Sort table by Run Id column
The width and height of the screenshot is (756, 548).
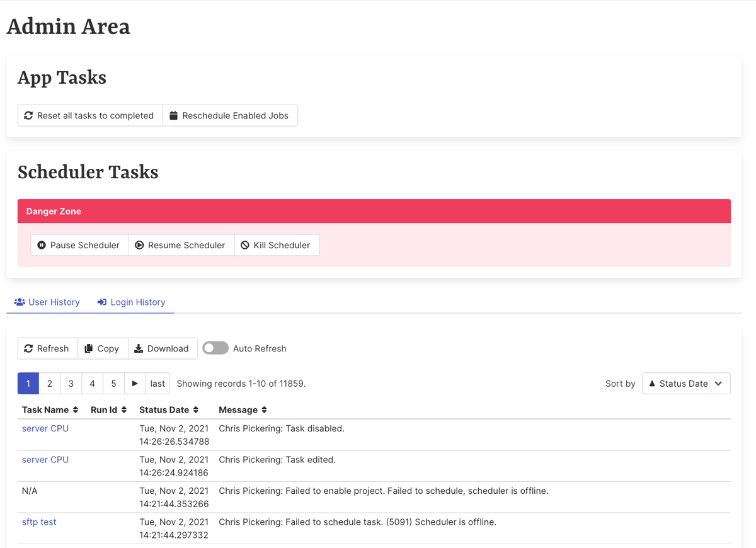pos(108,410)
